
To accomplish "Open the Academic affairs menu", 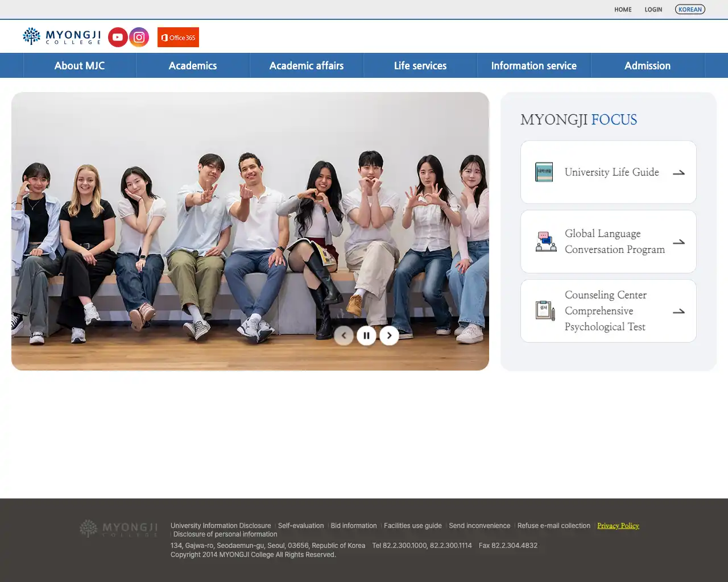I will tap(307, 65).
